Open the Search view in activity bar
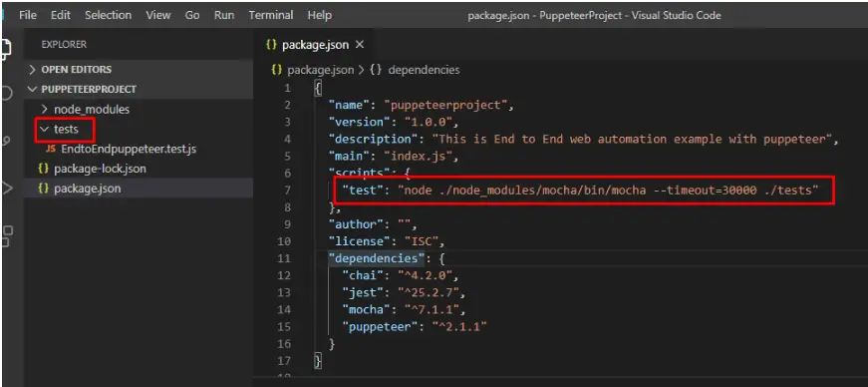The height and width of the screenshot is (387, 868). [x=6, y=93]
